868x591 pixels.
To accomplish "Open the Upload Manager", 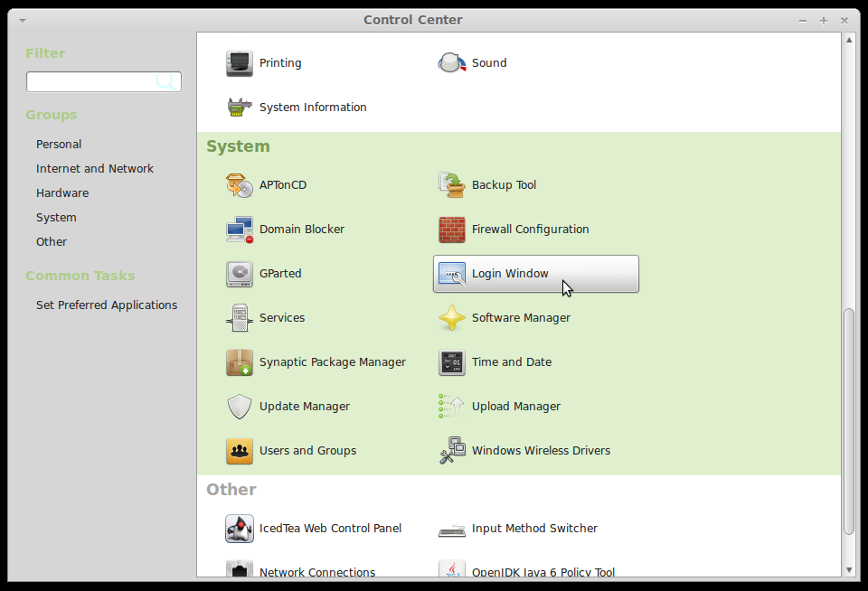I will point(515,407).
